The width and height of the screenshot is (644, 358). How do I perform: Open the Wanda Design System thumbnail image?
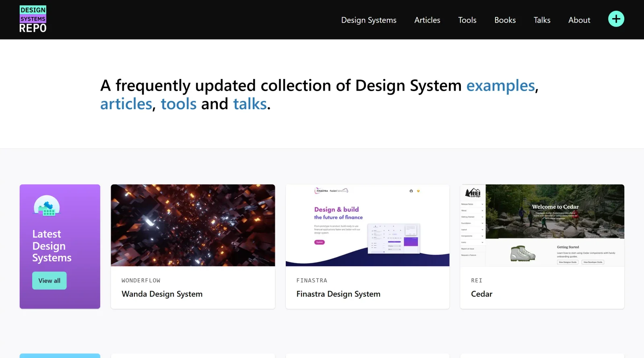point(193,225)
